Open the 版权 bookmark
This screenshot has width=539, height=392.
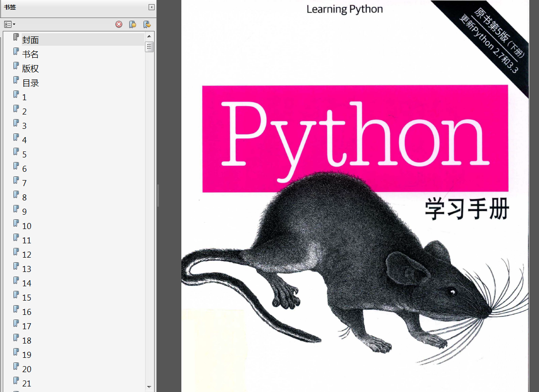[x=30, y=69]
